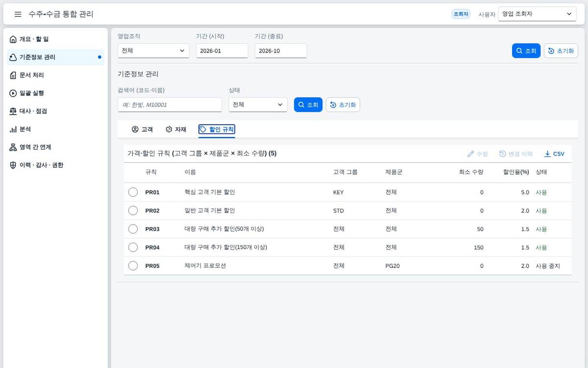Click 초기화 next to the 상태 filter

click(x=343, y=105)
